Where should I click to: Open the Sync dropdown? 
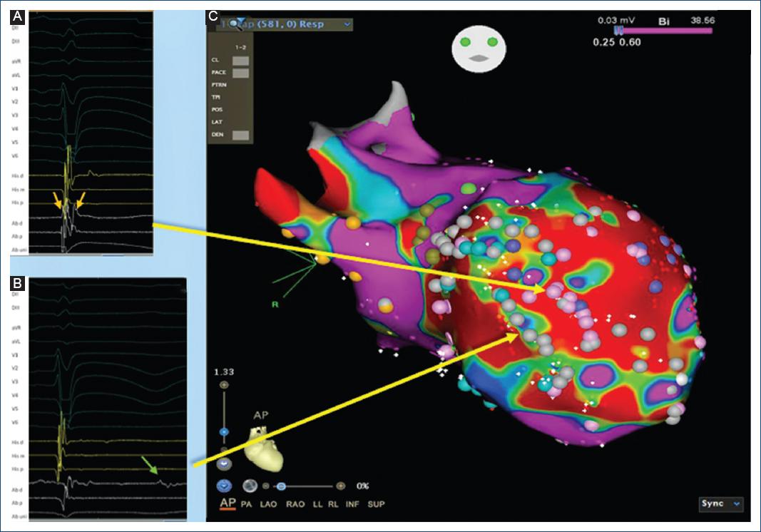point(722,503)
